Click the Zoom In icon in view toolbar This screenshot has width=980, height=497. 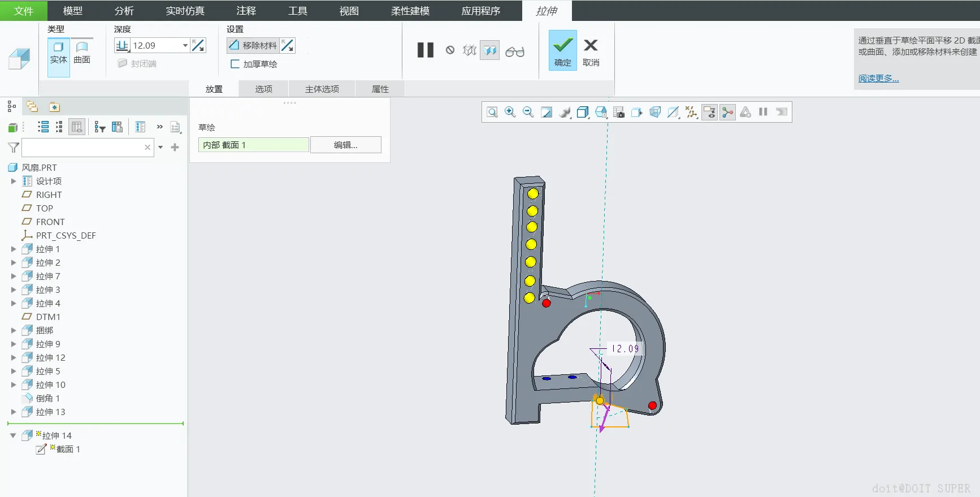pos(510,112)
